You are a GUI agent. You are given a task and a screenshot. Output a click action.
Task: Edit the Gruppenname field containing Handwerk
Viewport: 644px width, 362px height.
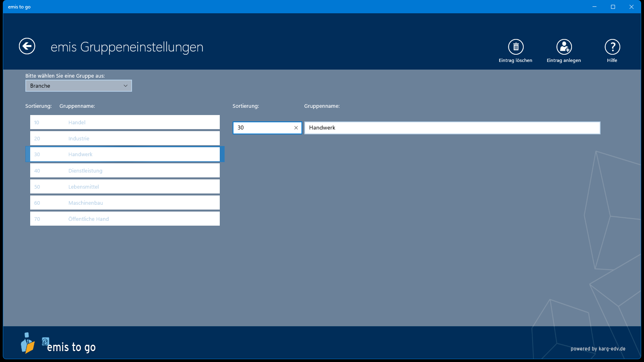[452, 128]
